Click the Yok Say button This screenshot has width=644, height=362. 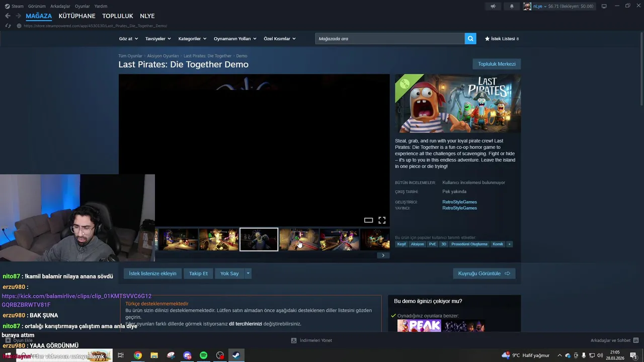229,274
